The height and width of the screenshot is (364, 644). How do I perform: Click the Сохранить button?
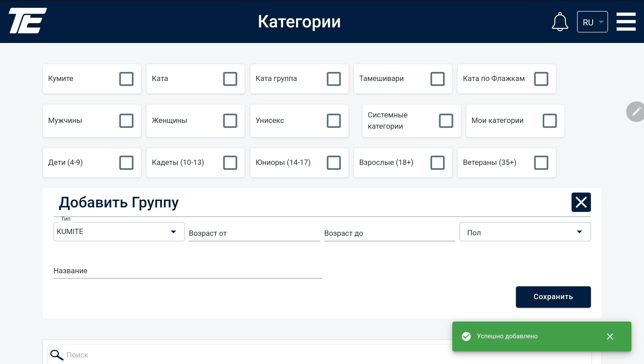tap(553, 297)
